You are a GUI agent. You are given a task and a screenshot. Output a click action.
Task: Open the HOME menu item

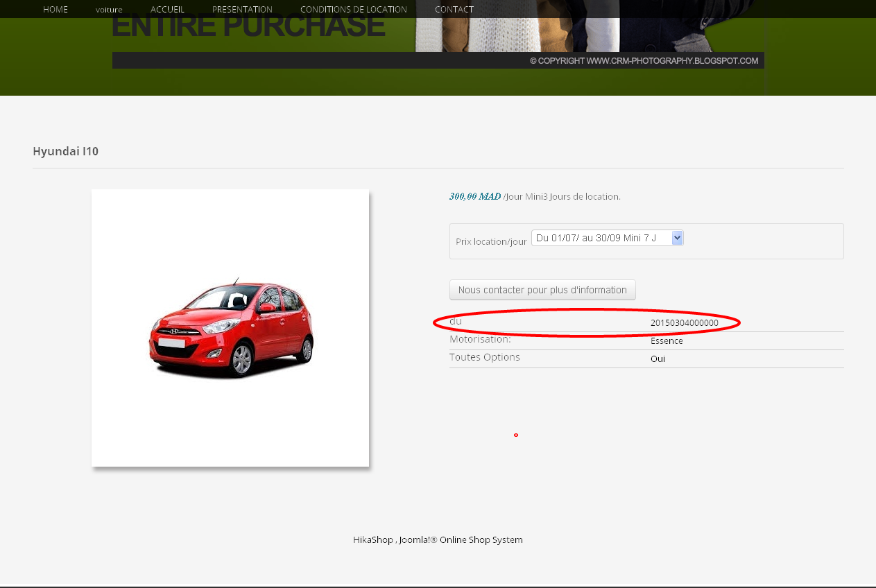(x=55, y=9)
